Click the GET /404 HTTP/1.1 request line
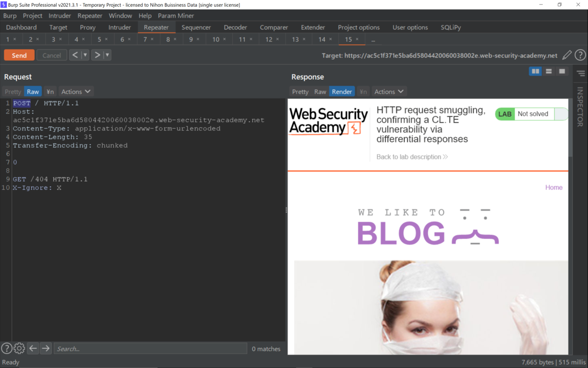 (50, 179)
